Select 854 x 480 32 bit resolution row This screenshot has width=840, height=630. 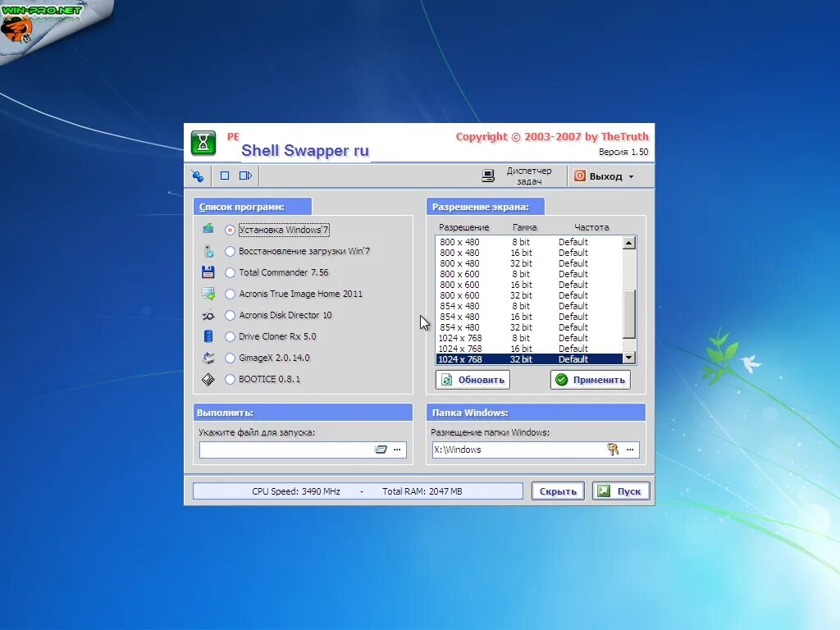coord(529,327)
